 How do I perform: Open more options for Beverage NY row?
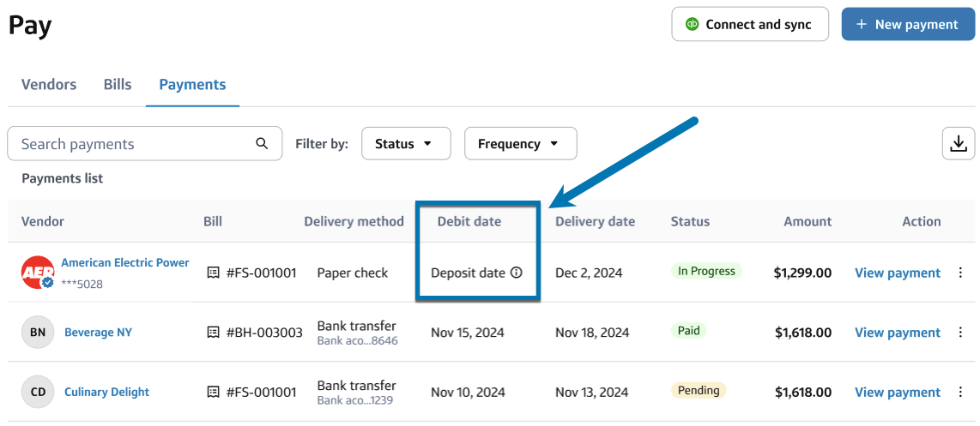pyautogui.click(x=960, y=333)
